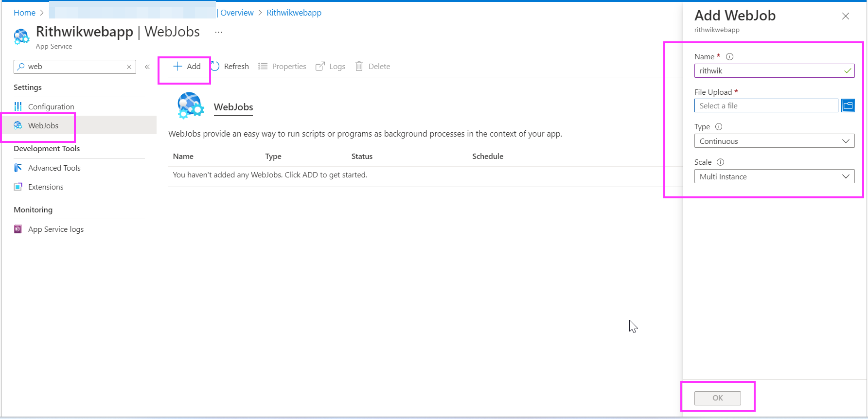The width and height of the screenshot is (868, 419).
Task: Open Logs from the toolbar
Action: (330, 67)
